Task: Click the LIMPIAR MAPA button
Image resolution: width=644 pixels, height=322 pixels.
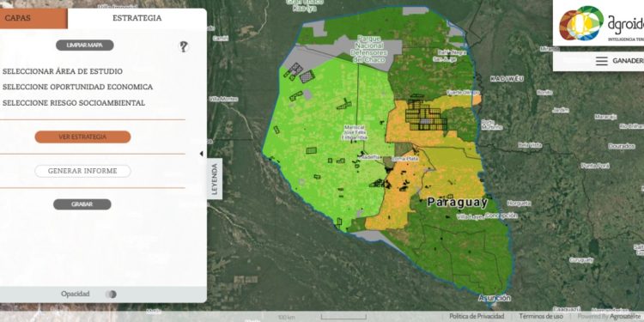Action: click(85, 46)
